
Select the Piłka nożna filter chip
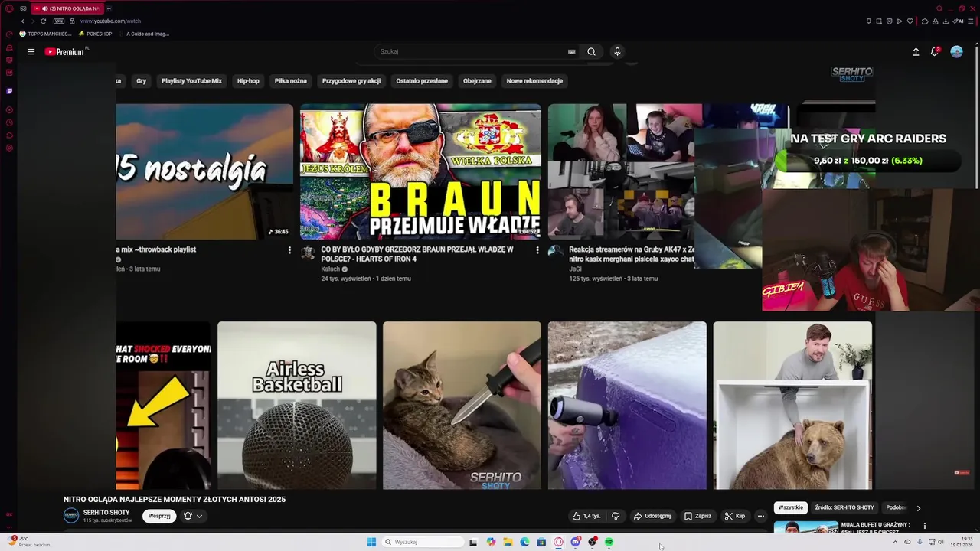tap(291, 81)
